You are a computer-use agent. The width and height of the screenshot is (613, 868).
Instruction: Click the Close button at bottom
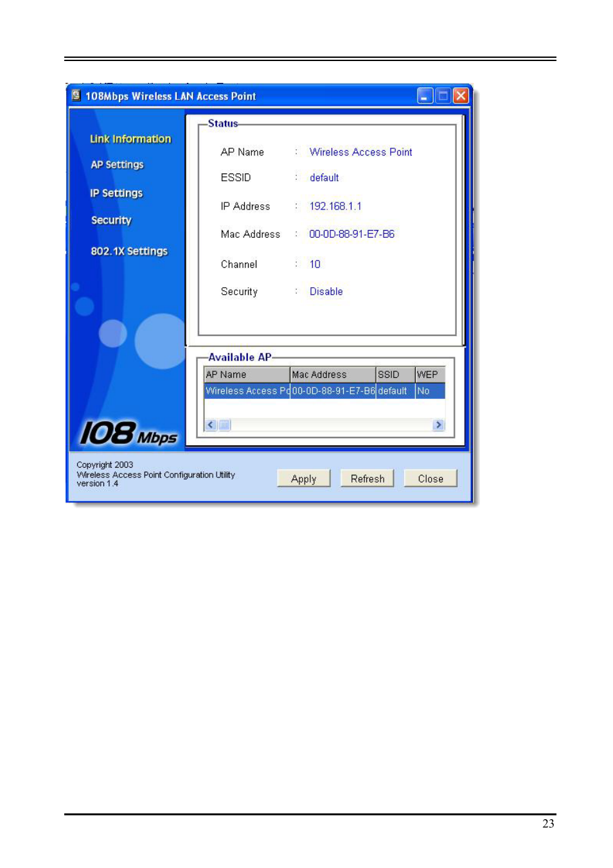pos(431,479)
